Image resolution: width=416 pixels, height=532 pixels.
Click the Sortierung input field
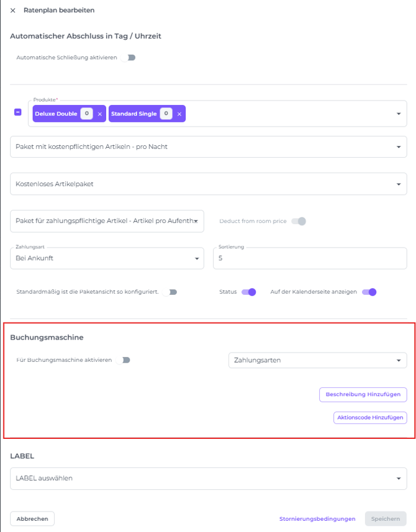coord(310,258)
